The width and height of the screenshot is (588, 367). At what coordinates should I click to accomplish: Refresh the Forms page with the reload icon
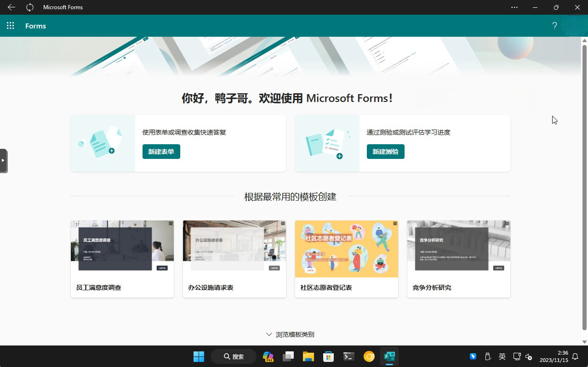[30, 7]
